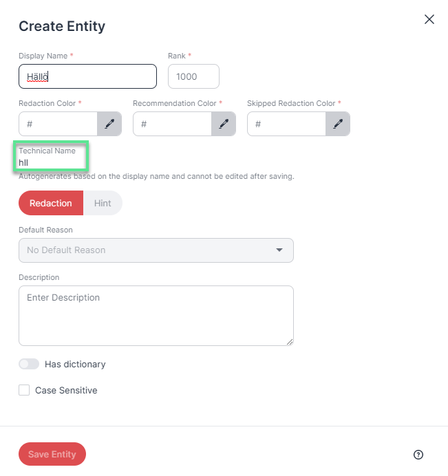Image resolution: width=448 pixels, height=476 pixels.
Task: Toggle the Has dictionary switch
Action: [x=29, y=364]
